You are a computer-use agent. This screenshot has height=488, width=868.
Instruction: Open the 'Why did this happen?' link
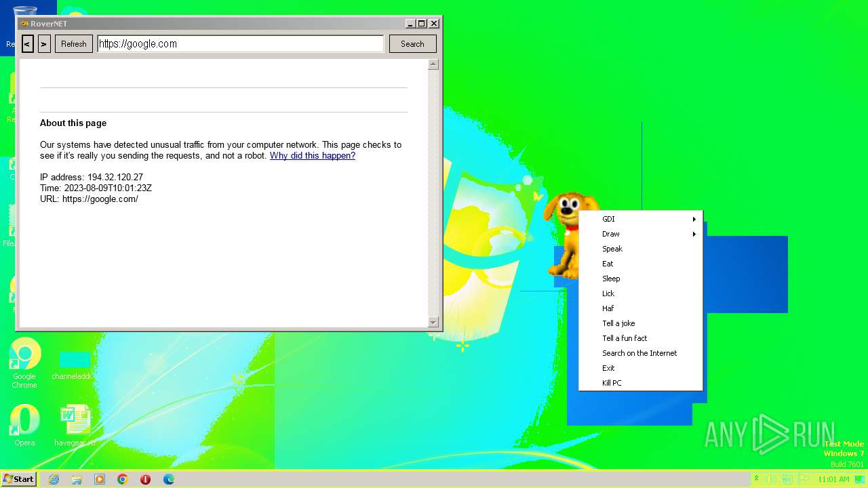click(313, 156)
